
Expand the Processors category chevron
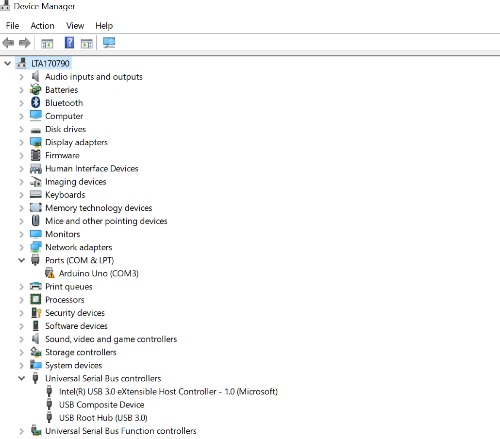[21, 300]
